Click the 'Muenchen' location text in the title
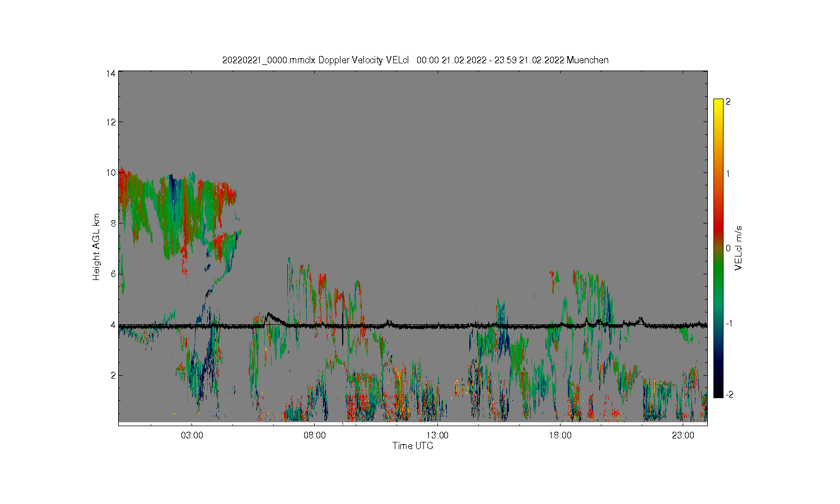 pos(587,60)
